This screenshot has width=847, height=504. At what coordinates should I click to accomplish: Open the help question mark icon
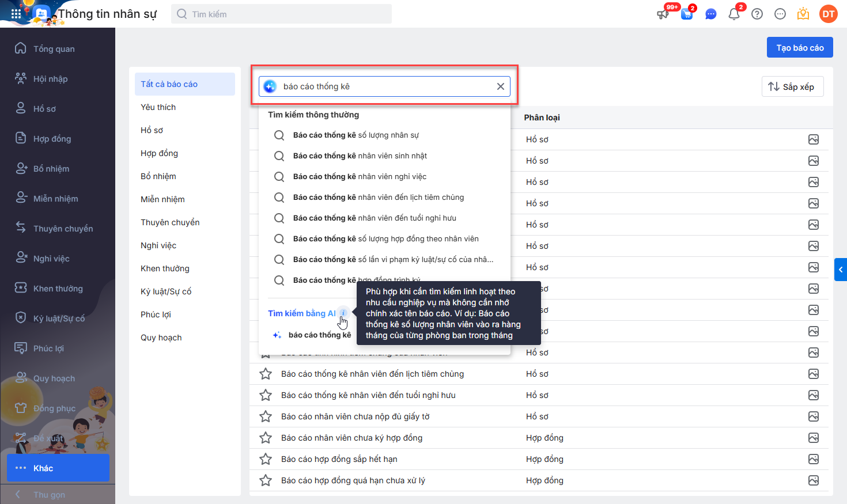point(757,14)
